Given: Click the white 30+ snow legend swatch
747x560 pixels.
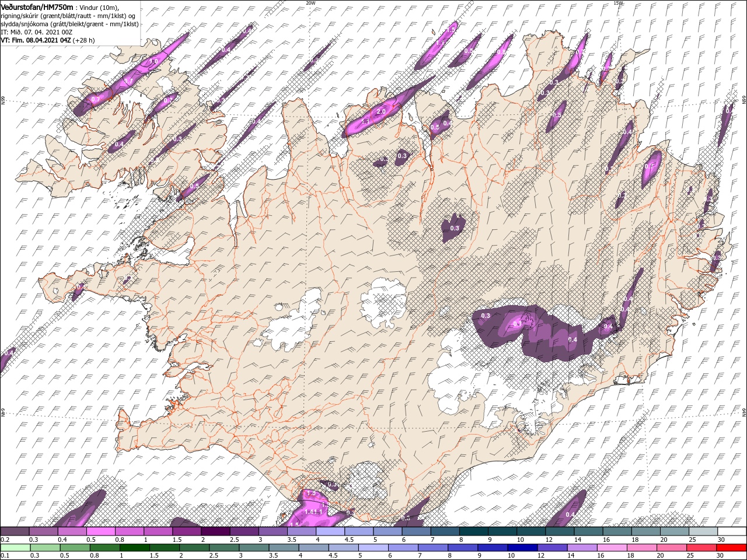Looking at the screenshot, I should tap(732, 531).
